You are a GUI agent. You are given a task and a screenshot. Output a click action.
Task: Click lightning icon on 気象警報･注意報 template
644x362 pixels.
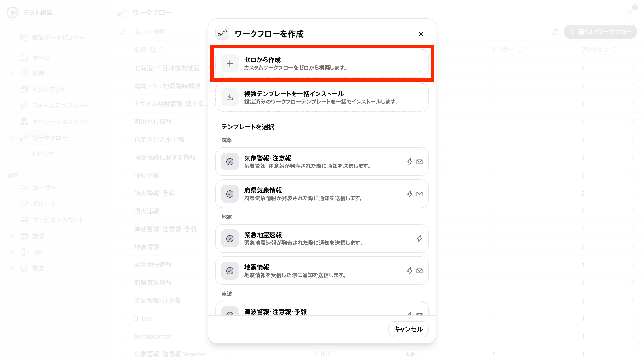[x=409, y=162]
